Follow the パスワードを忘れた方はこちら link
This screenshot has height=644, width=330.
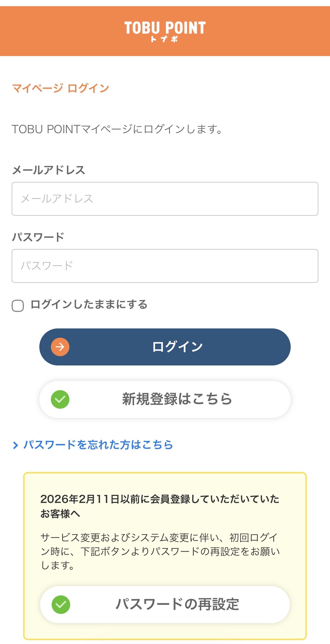[x=98, y=445]
